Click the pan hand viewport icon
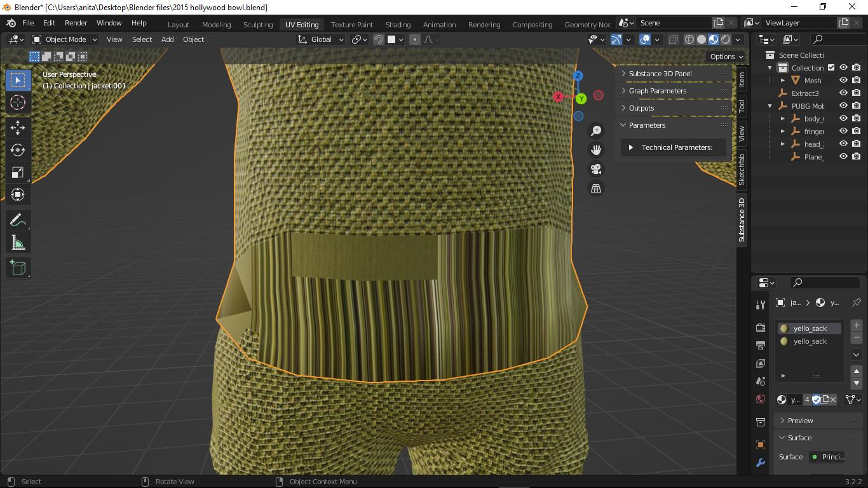 (x=596, y=150)
